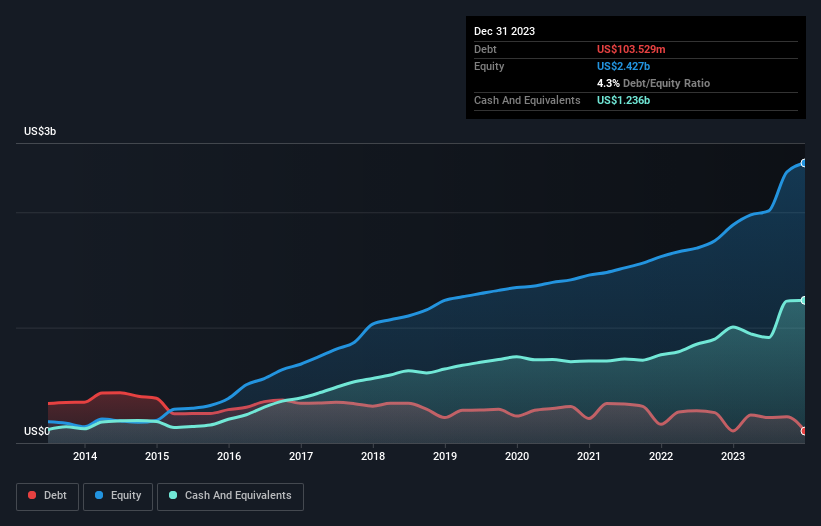Click the 2023 x-axis label
Screen dimensions: 821x526
[x=733, y=456]
